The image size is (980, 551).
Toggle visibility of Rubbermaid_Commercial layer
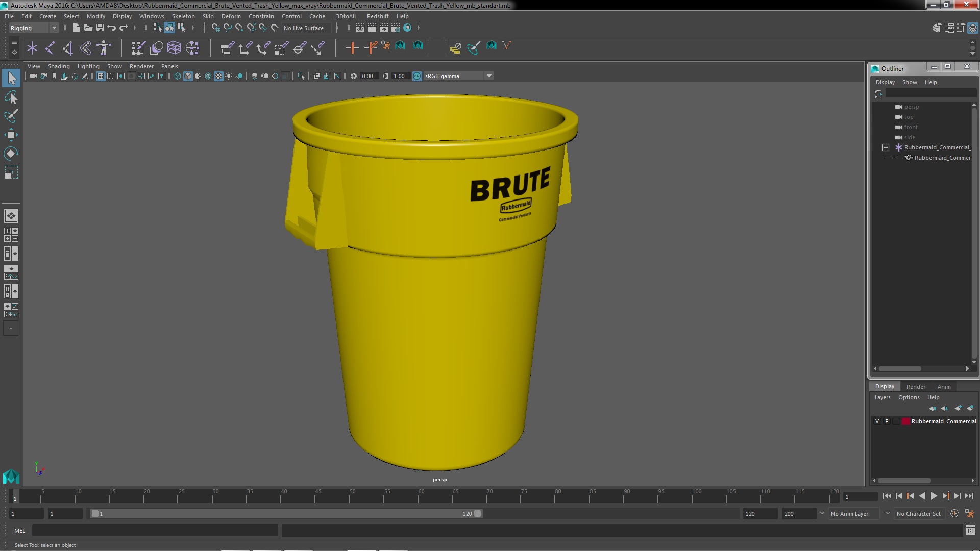point(877,421)
